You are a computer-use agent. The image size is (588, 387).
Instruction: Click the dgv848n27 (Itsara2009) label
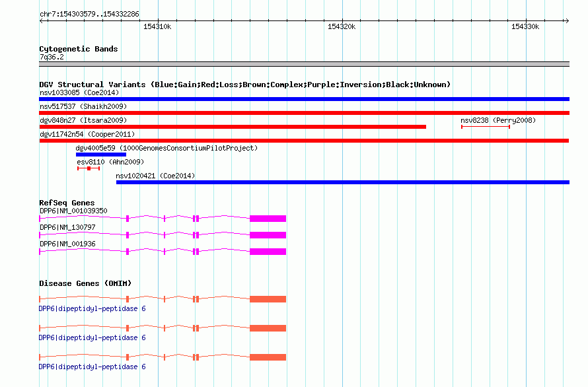pos(83,120)
